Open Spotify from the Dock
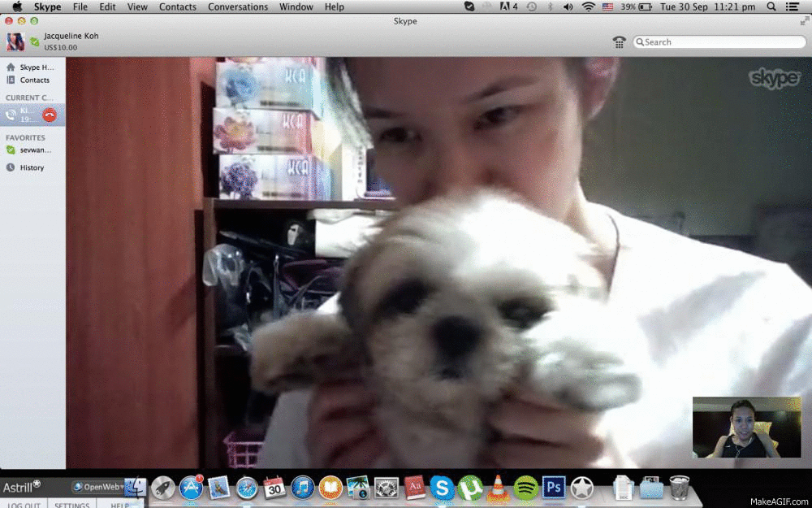 tap(525, 487)
